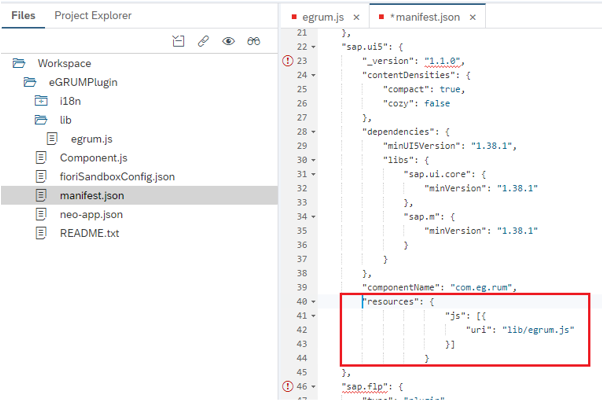Select manifest.json in the file tree

tap(92, 195)
